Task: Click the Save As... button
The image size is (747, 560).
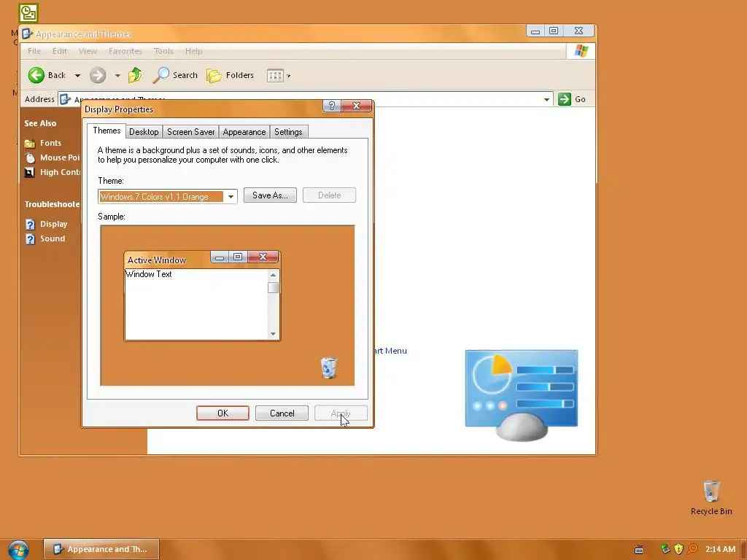Action: click(270, 195)
